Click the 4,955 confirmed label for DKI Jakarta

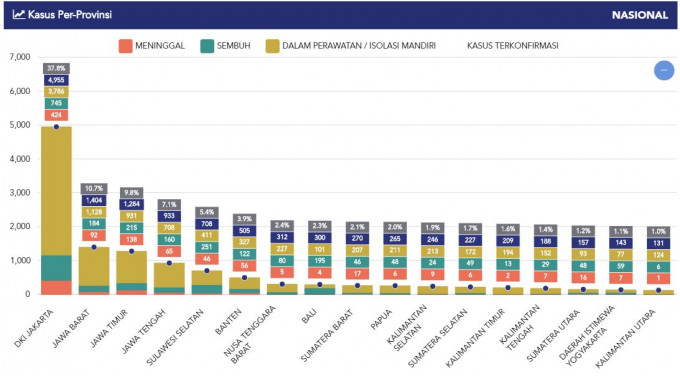pos(56,80)
